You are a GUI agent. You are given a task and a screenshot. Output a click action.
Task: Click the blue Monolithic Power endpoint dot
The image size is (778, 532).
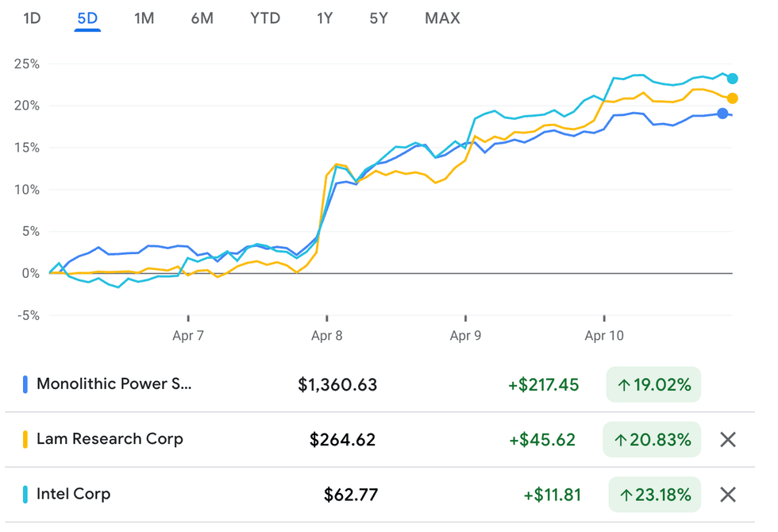pyautogui.click(x=722, y=114)
